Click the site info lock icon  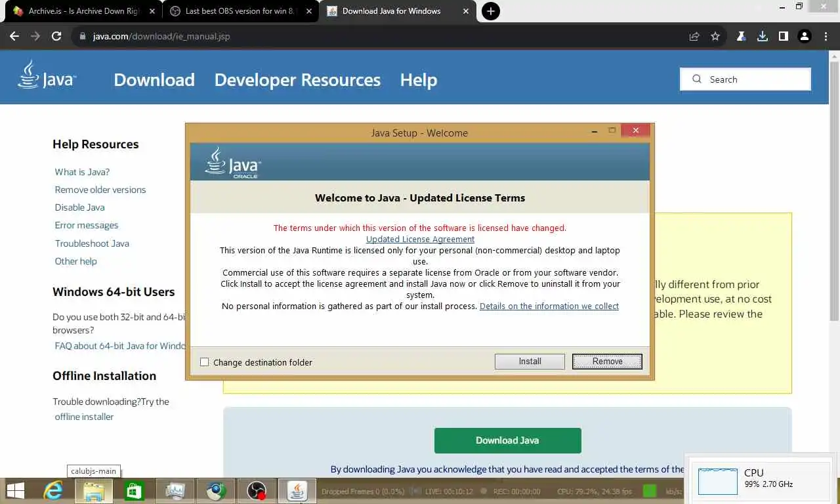click(x=83, y=37)
